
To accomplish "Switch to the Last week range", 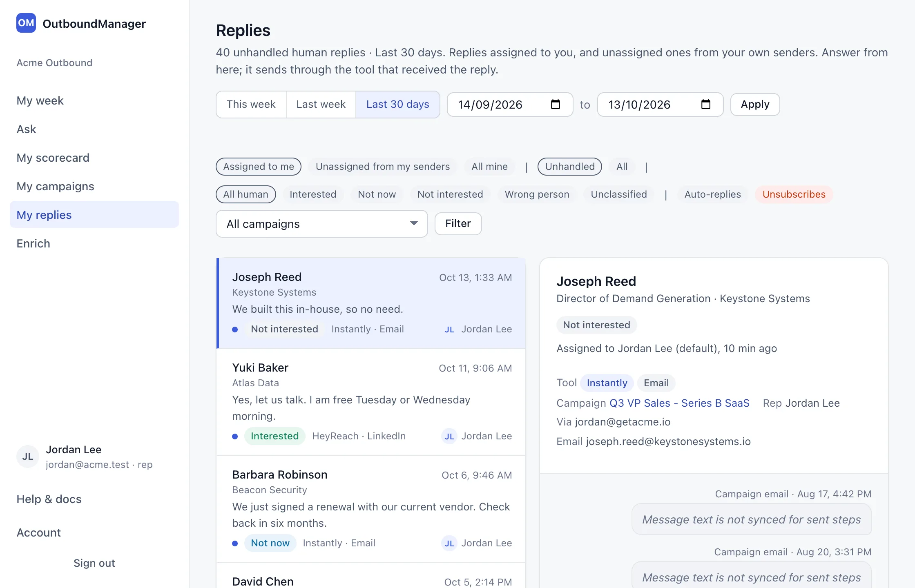I will 321,105.
